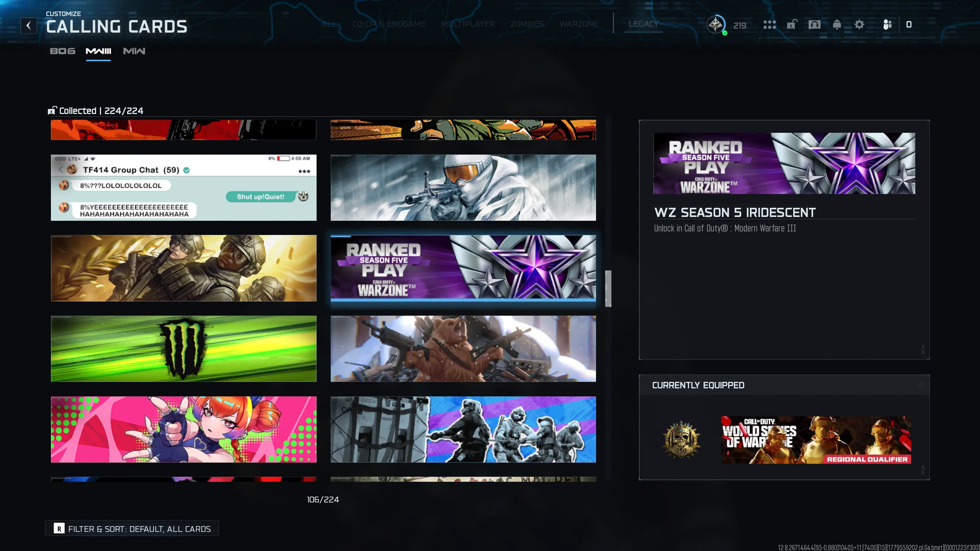The image size is (980, 551).
Task: Open the padlock unlocks icon in header
Action: tap(792, 25)
